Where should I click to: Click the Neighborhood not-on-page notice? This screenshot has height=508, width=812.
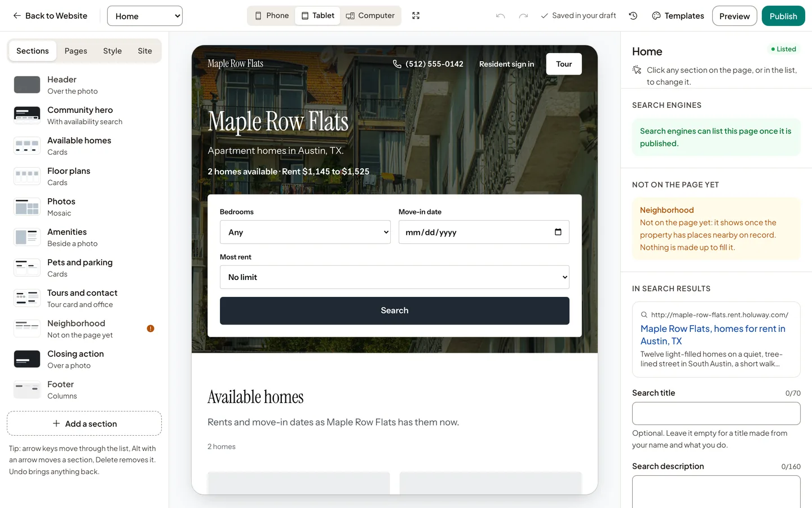click(x=716, y=229)
